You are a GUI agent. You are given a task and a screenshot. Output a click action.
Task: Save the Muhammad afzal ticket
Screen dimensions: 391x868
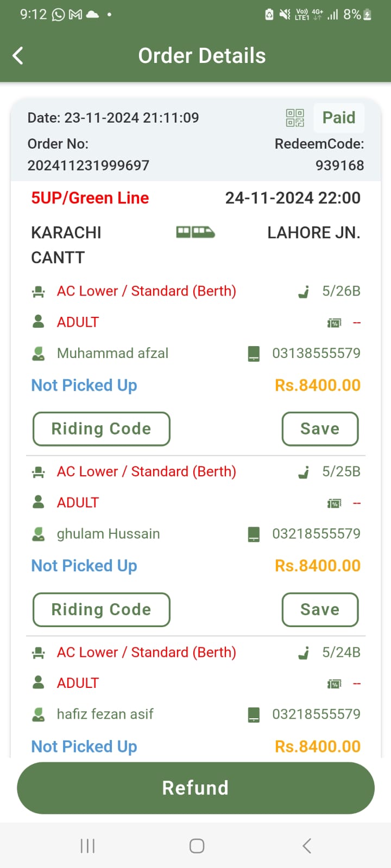coord(320,429)
